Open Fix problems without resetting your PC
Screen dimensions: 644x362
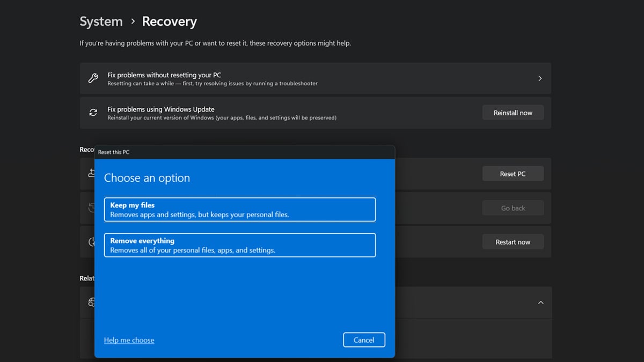coord(316,79)
